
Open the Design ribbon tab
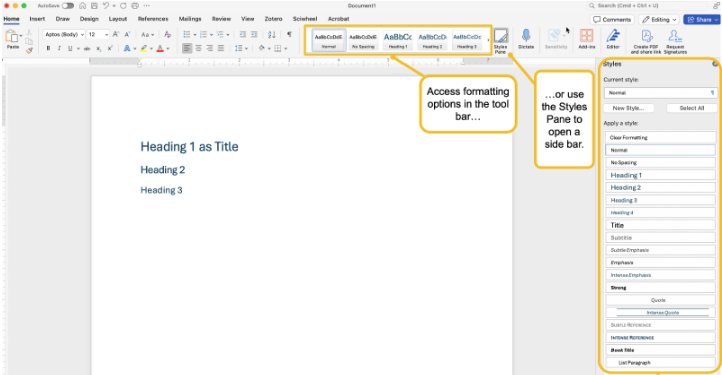[x=89, y=19]
